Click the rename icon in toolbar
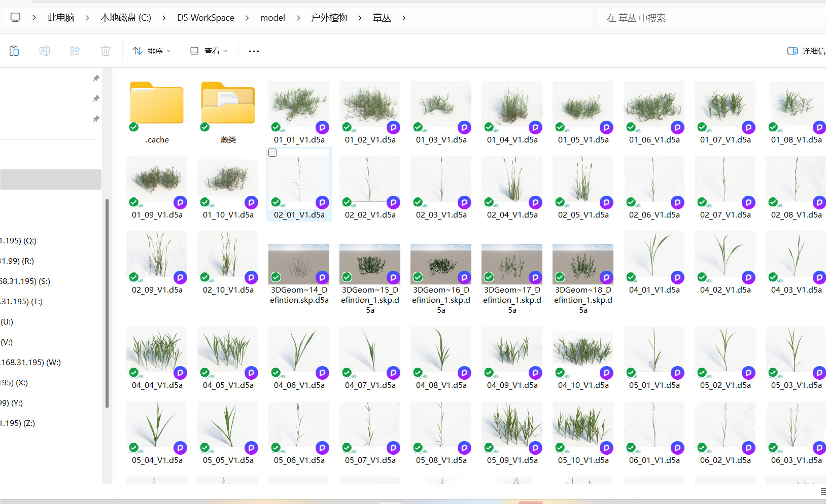This screenshot has width=826, height=504. pos(45,51)
